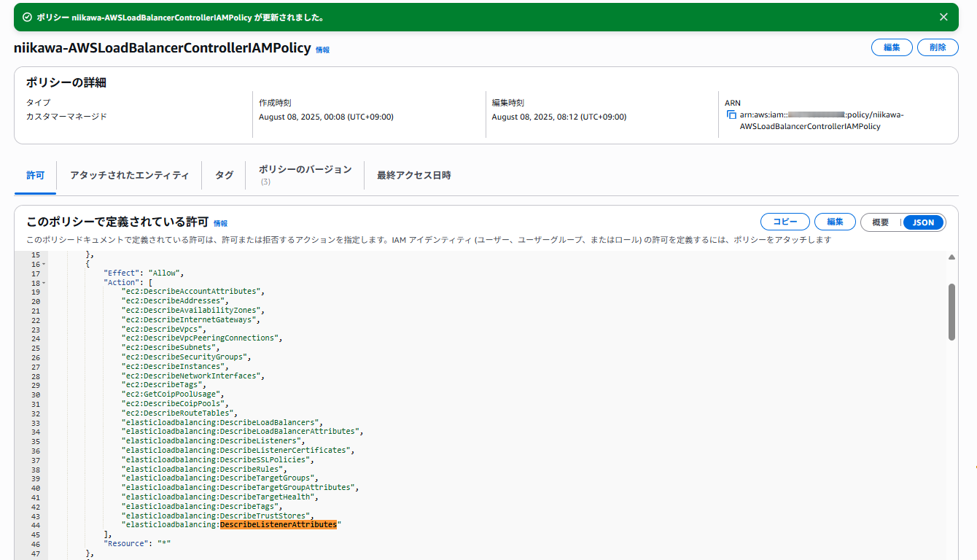977x560 pixels.
Task: Click the top 編集 button for policy
Action: click(892, 47)
